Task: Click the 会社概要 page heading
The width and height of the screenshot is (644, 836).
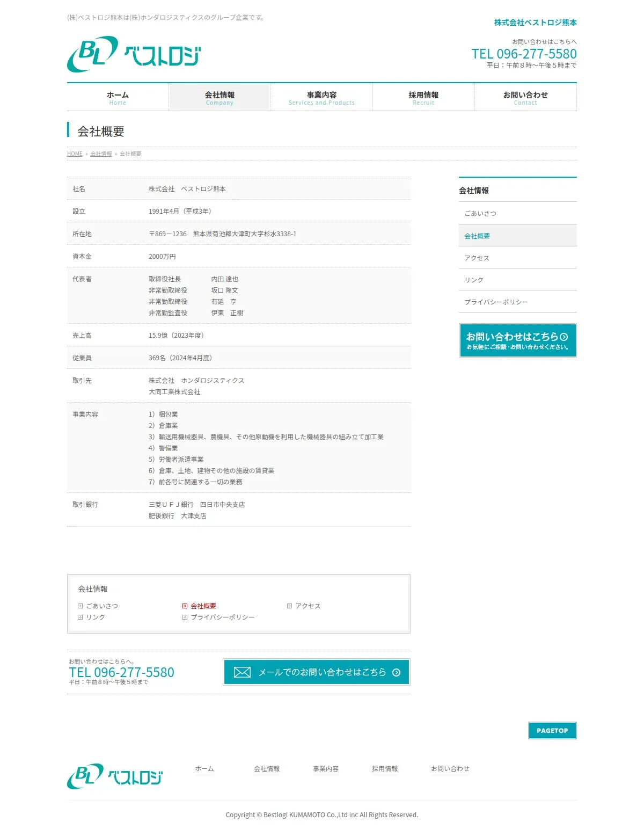Action: (x=101, y=132)
